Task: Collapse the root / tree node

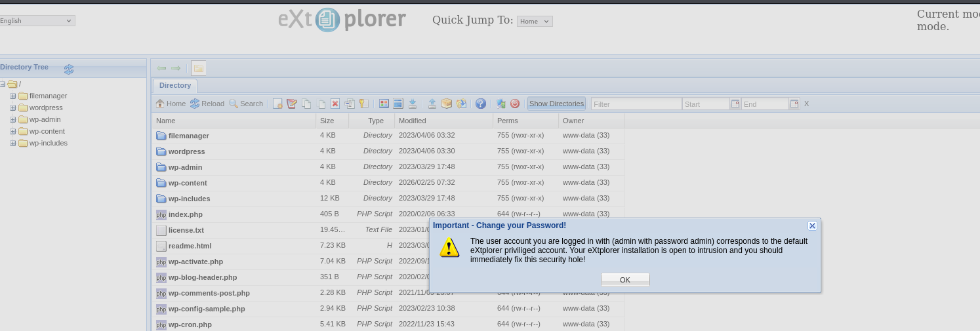Action: (3, 84)
